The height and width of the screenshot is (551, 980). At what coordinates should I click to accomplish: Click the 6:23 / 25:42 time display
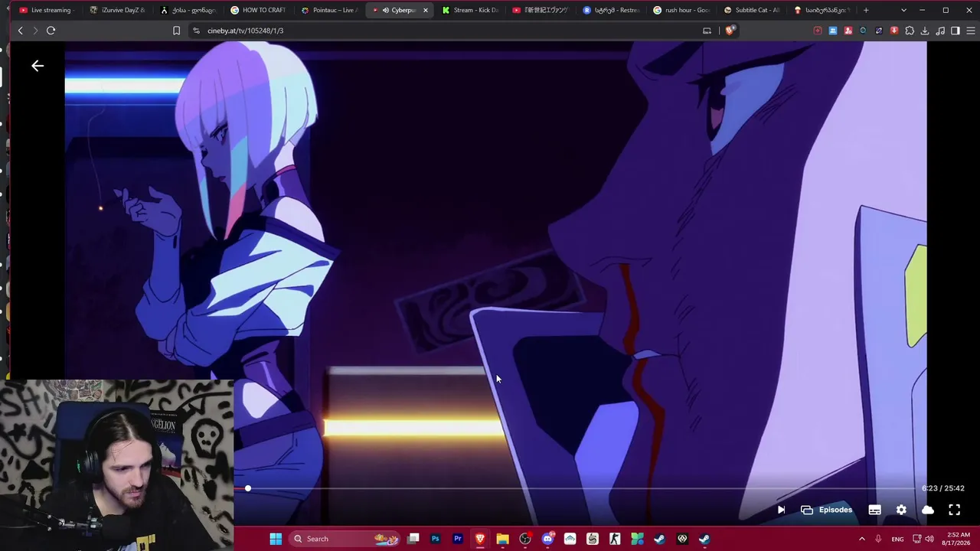(x=942, y=488)
